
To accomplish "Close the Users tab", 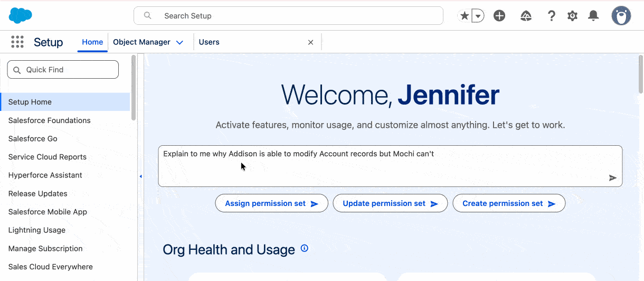I will [310, 42].
